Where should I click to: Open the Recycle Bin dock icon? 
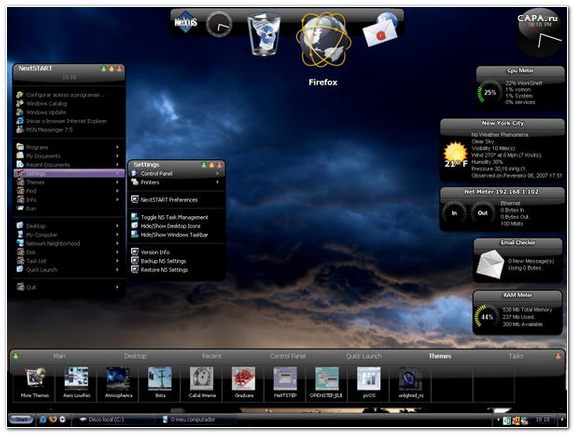[264, 34]
